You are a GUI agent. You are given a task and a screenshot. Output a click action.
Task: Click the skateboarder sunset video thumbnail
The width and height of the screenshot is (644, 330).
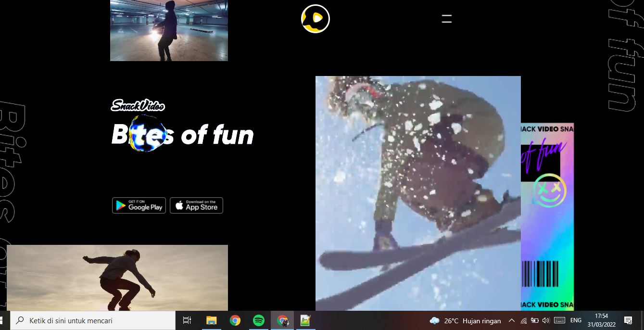click(117, 278)
